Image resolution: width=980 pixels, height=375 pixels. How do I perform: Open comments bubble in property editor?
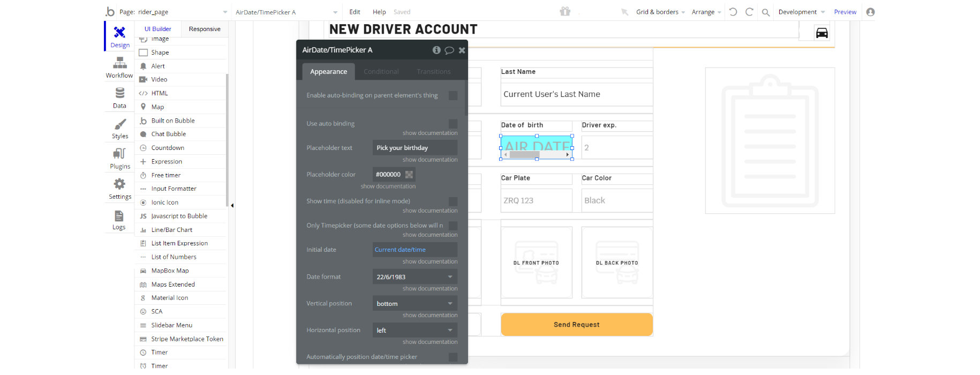449,50
